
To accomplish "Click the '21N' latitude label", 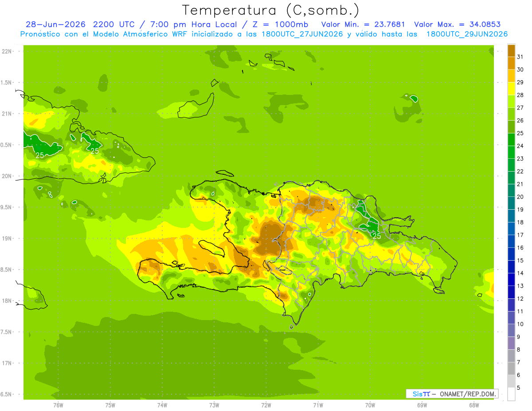I will click(7, 114).
